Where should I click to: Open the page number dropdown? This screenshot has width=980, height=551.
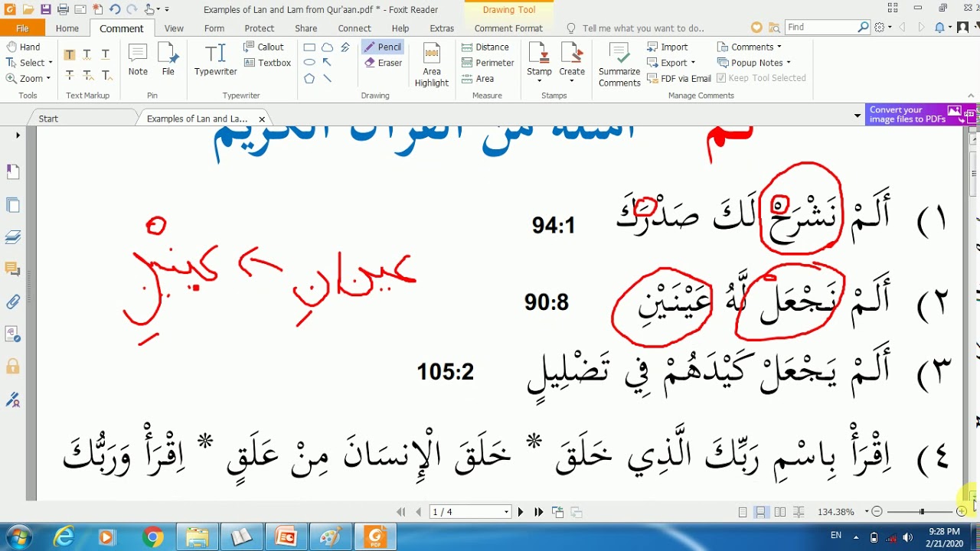[506, 512]
